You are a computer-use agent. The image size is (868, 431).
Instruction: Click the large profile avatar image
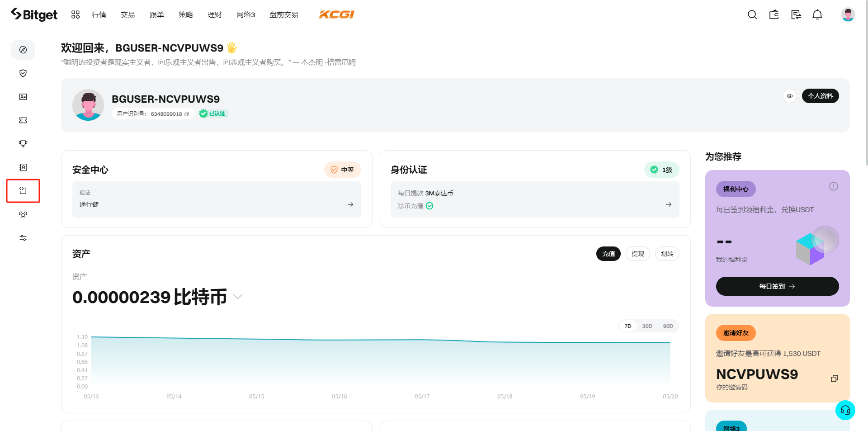[88, 105]
